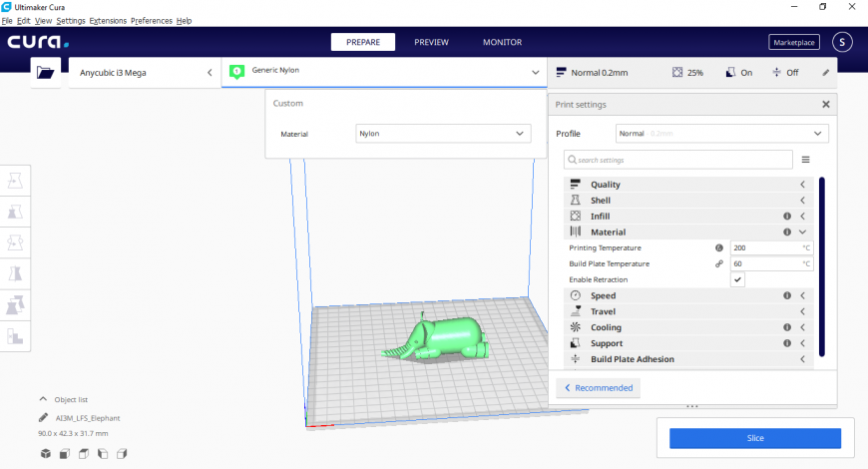Click the adhesion Off icon in summary bar
The width and height of the screenshot is (868, 469).
[776, 73]
